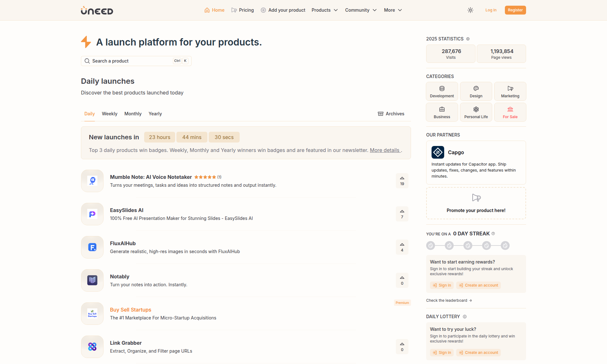Click the Uneed logo
607x364 pixels.
tap(97, 10)
